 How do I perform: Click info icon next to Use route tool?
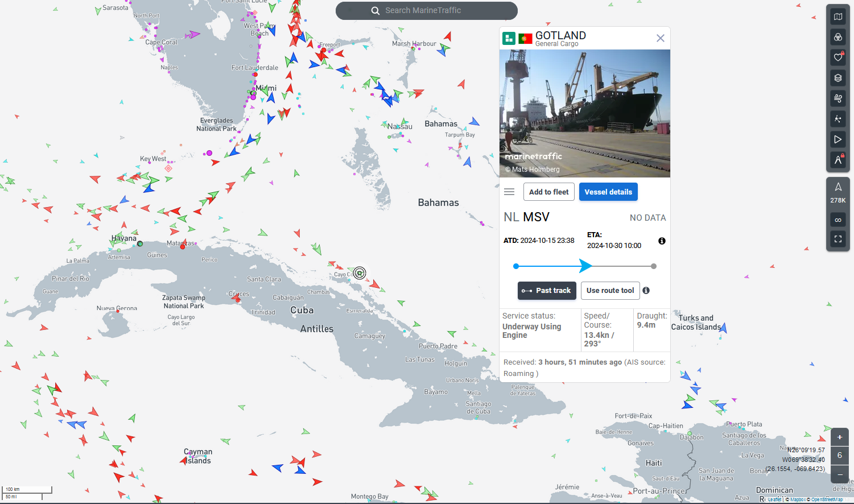tap(646, 290)
